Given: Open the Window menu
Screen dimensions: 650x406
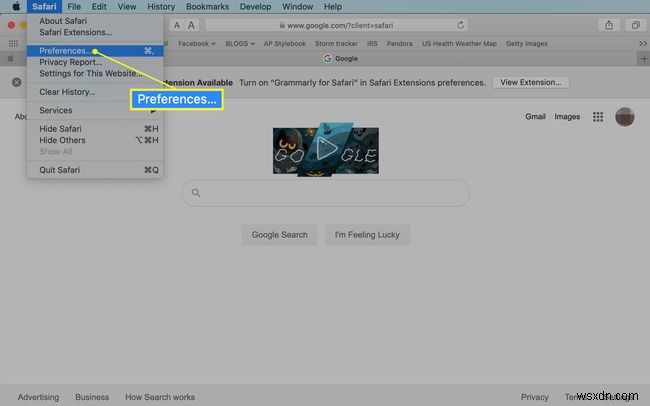Looking at the screenshot, I should (x=297, y=7).
